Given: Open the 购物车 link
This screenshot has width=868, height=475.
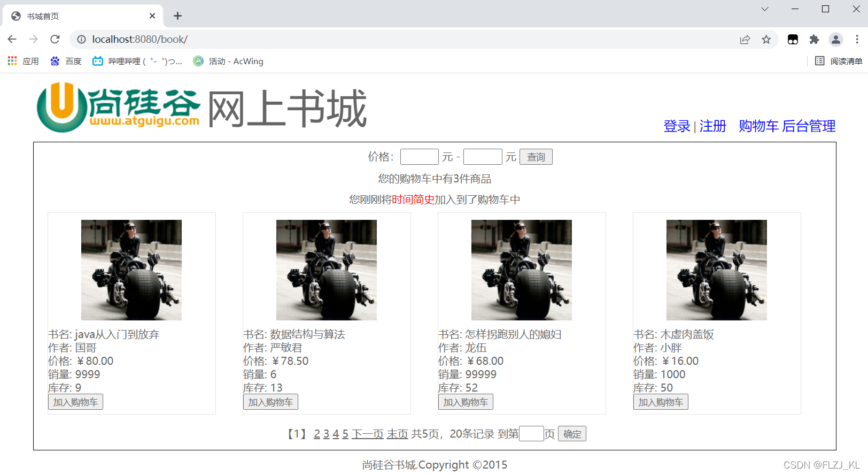Looking at the screenshot, I should click(758, 126).
